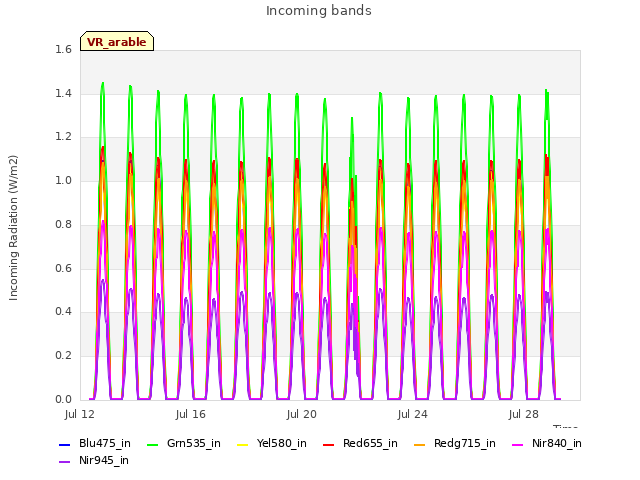
Task: Click the 0.4 y-axis tick label
Action: [63, 311]
